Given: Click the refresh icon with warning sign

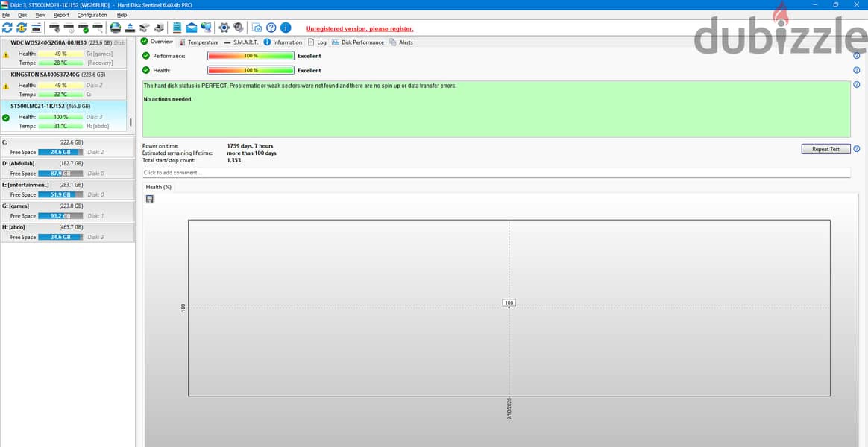Looking at the screenshot, I should click(22, 27).
